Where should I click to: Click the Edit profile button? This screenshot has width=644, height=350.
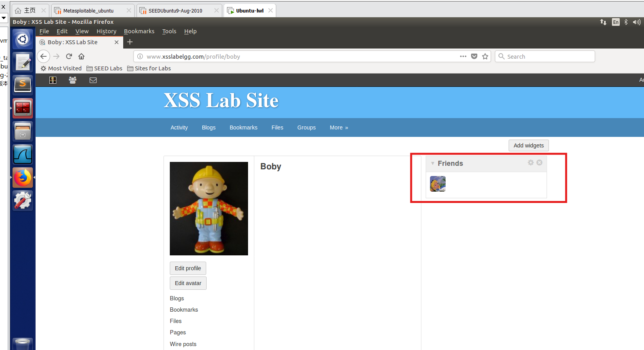pos(188,268)
